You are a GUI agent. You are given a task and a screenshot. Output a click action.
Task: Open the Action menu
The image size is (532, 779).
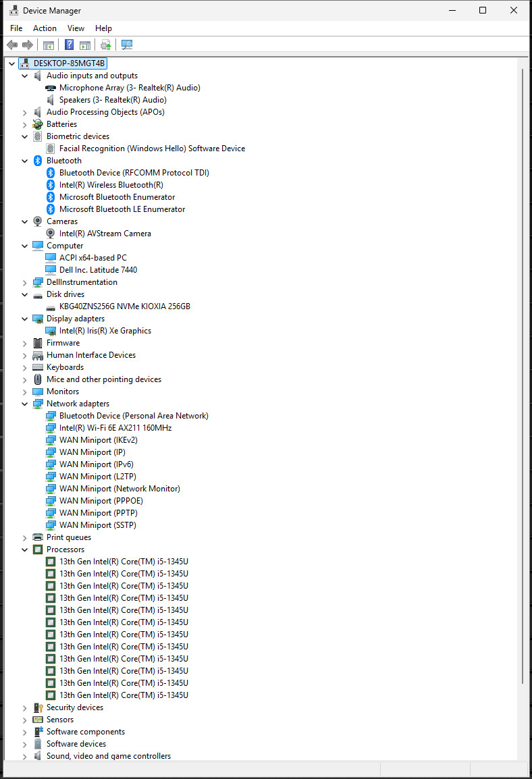coord(45,28)
